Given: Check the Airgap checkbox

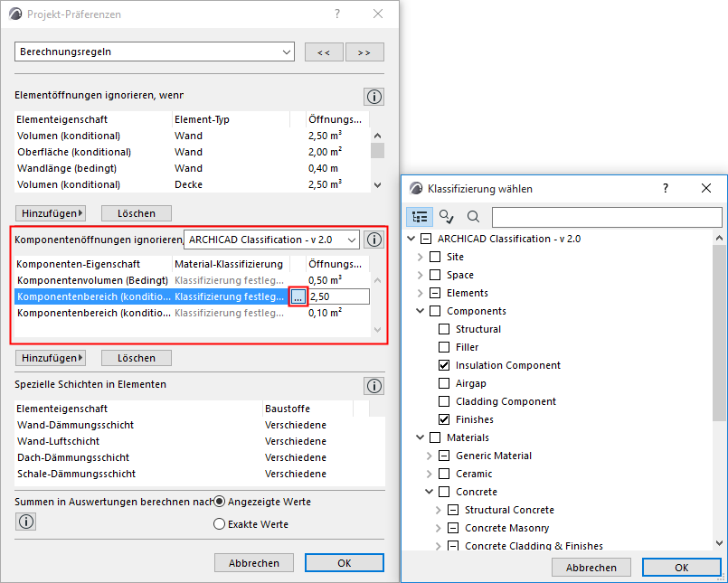Looking at the screenshot, I should (444, 383).
